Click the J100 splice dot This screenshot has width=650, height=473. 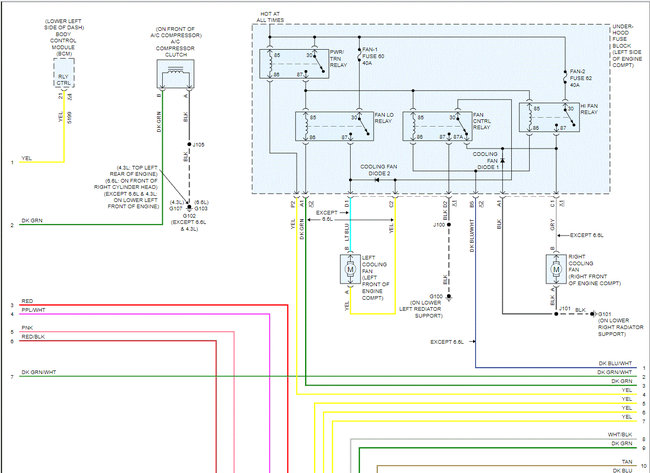pyautogui.click(x=449, y=225)
